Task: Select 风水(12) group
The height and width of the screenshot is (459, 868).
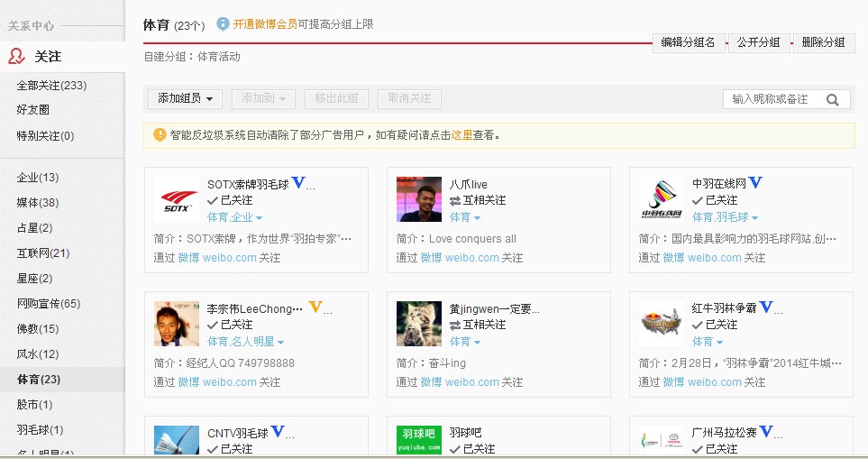Action: coord(38,353)
